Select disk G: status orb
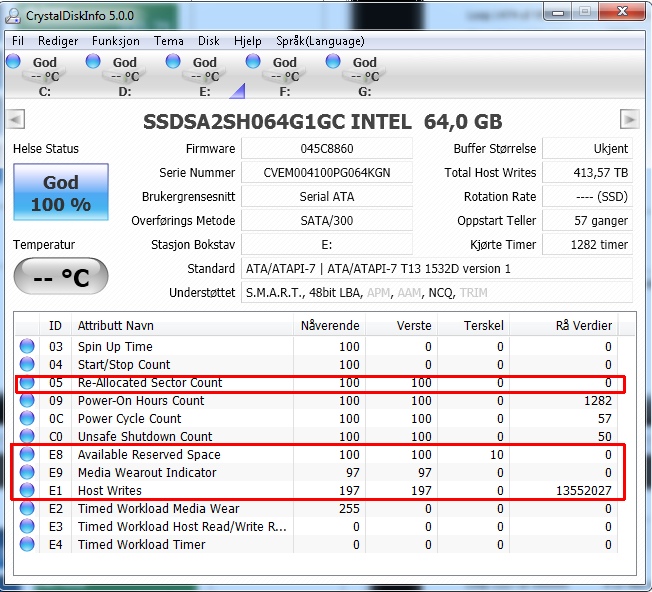Viewport: 652px width, 592px height. coord(333,61)
